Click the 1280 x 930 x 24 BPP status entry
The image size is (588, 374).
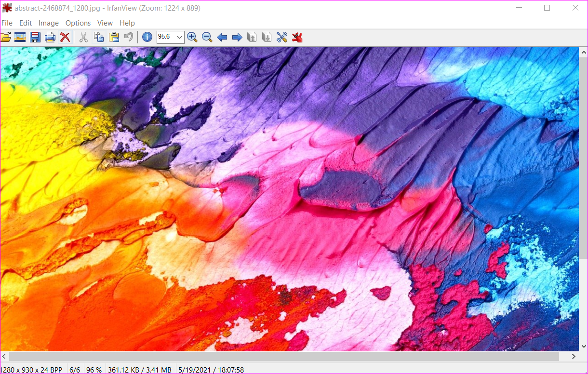[32, 370]
